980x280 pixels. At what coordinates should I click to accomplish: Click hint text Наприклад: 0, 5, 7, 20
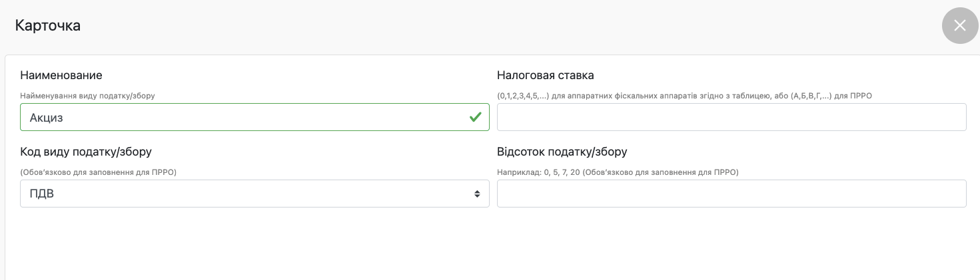click(x=618, y=172)
